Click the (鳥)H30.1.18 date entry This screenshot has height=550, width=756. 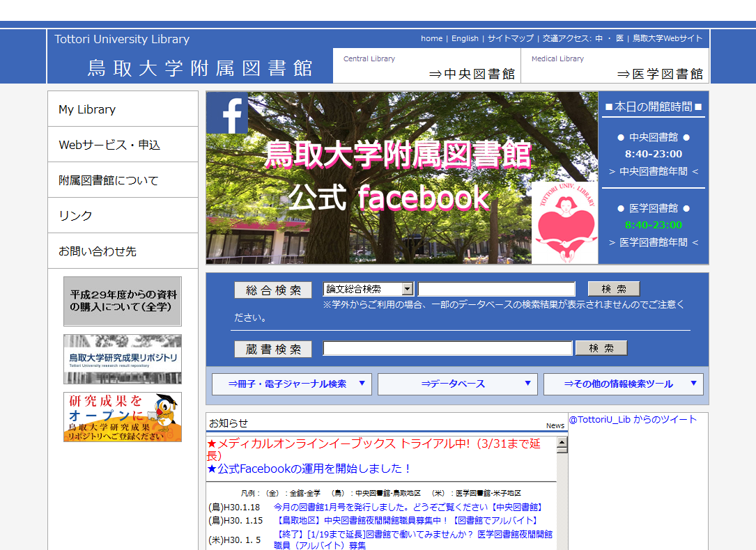[234, 507]
